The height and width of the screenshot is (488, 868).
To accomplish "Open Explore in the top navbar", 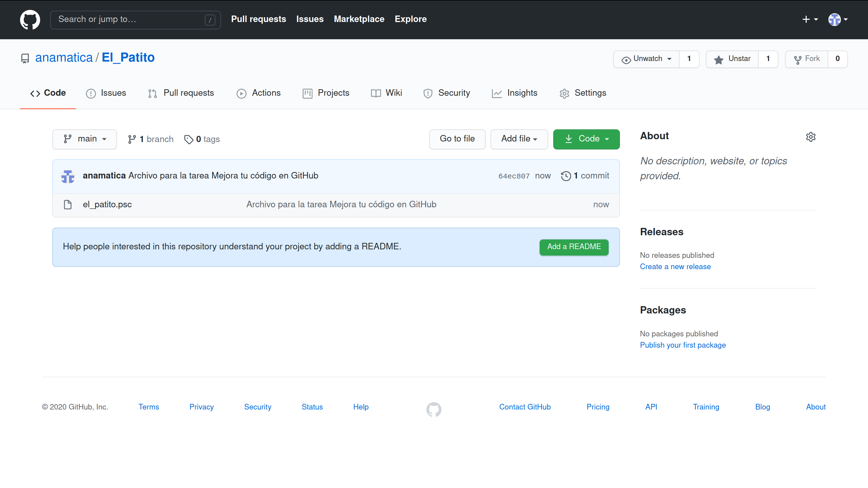I will click(411, 19).
